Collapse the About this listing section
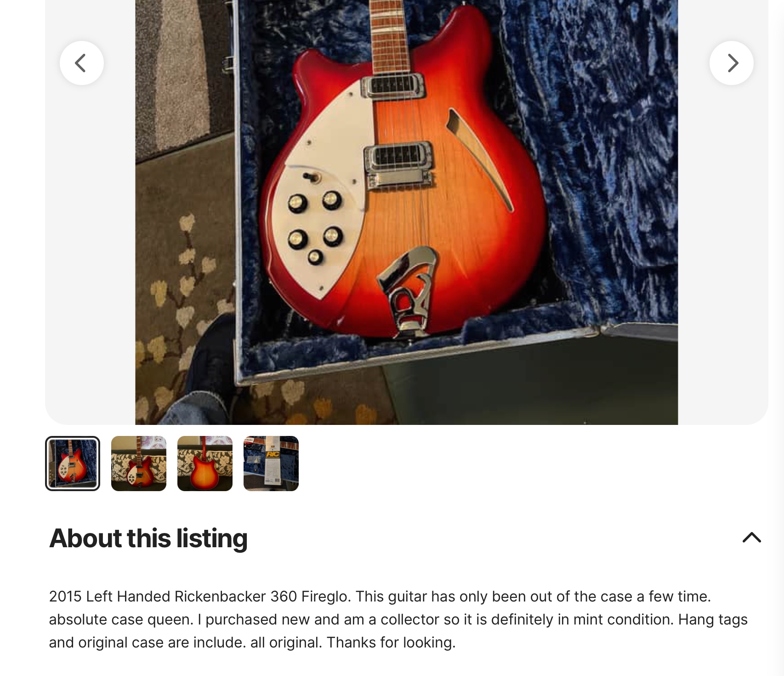784x676 pixels. (x=752, y=538)
